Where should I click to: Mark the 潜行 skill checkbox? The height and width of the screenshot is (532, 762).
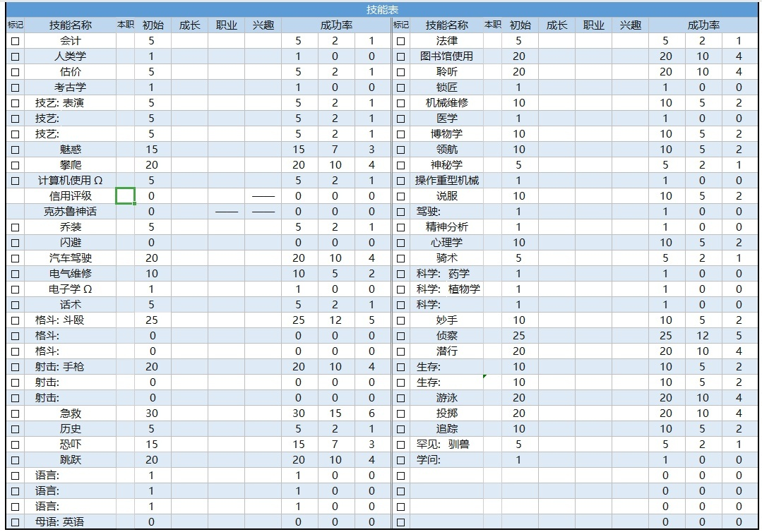pos(401,352)
